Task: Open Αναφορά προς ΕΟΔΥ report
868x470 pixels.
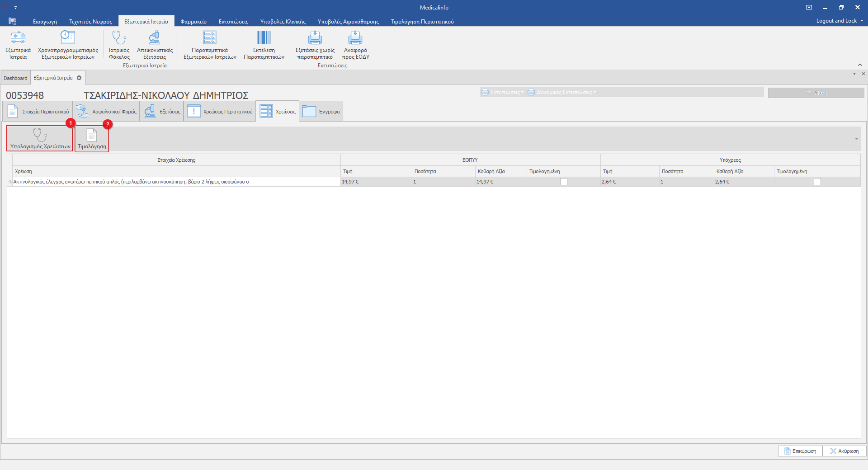Action: [x=355, y=45]
